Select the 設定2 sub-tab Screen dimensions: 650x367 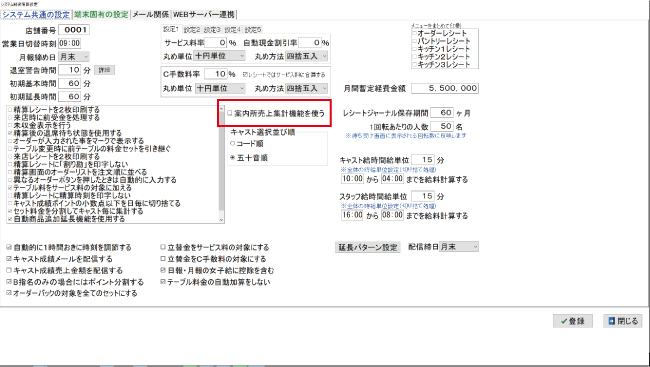[x=192, y=30]
